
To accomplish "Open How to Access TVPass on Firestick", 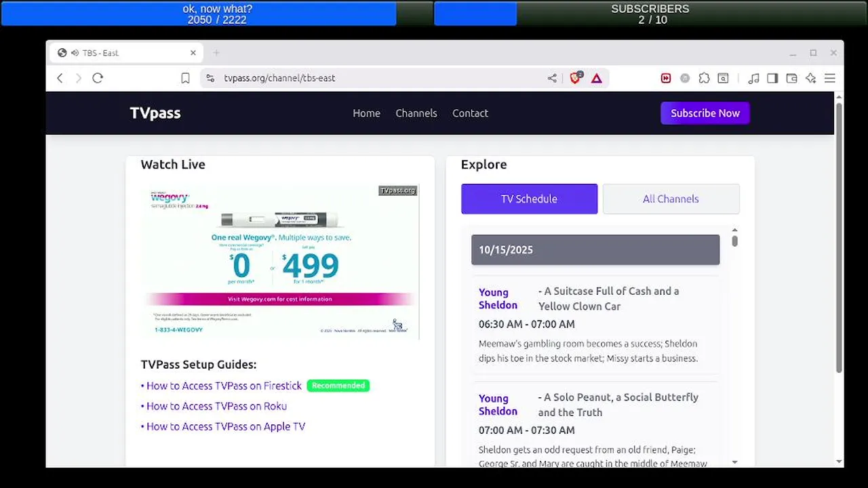I will click(x=224, y=386).
